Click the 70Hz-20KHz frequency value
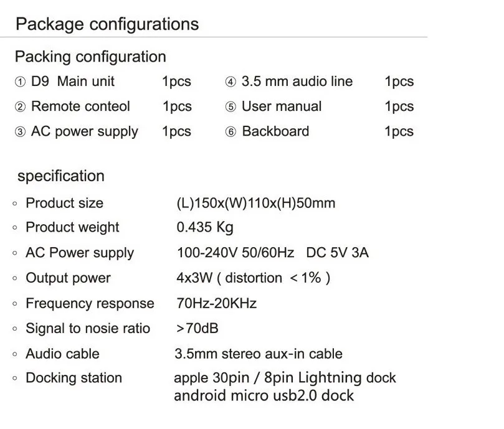504x429 pixels. 217,303
